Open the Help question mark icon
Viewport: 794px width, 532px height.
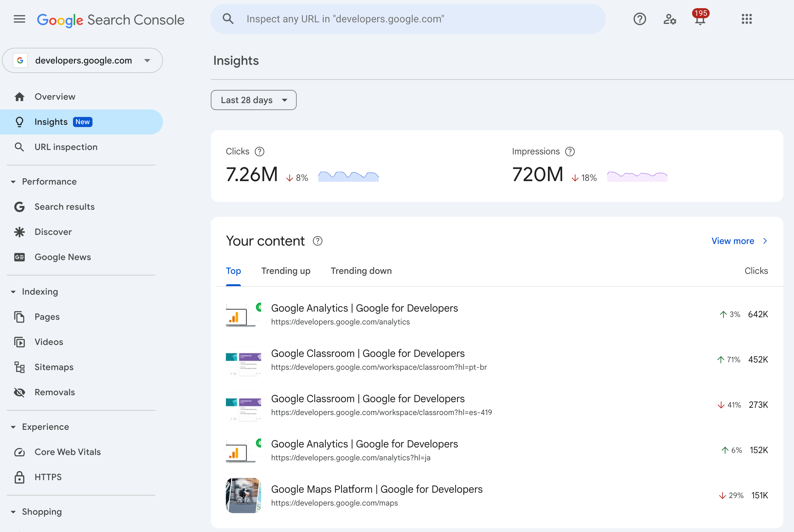pos(640,19)
